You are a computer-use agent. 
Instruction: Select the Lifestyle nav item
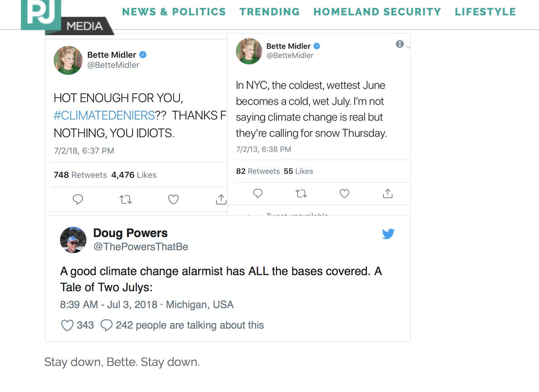click(485, 12)
